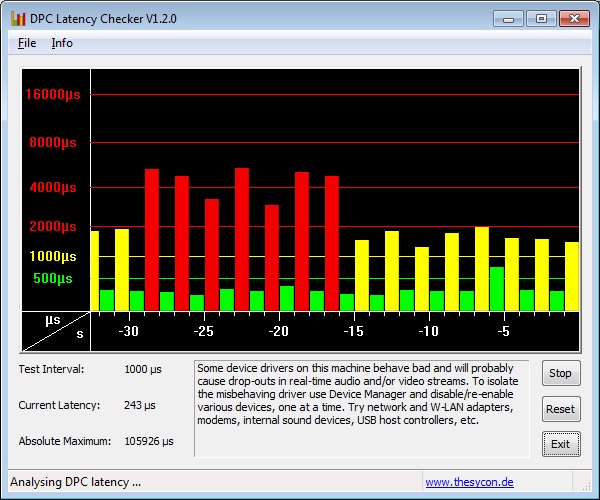The image size is (600, 500).
Task: Click the -15 time axis label
Action: click(354, 331)
